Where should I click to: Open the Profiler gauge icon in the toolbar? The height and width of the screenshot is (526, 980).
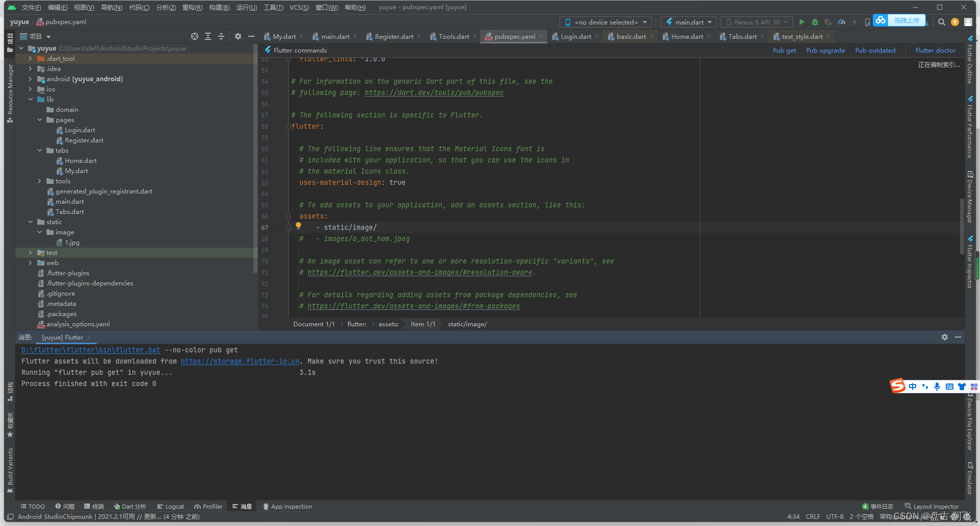coord(841,22)
